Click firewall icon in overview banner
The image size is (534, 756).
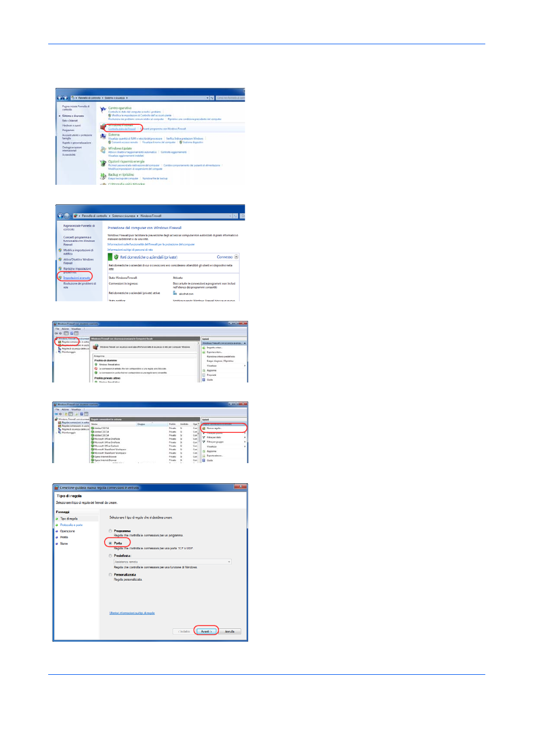(96, 347)
